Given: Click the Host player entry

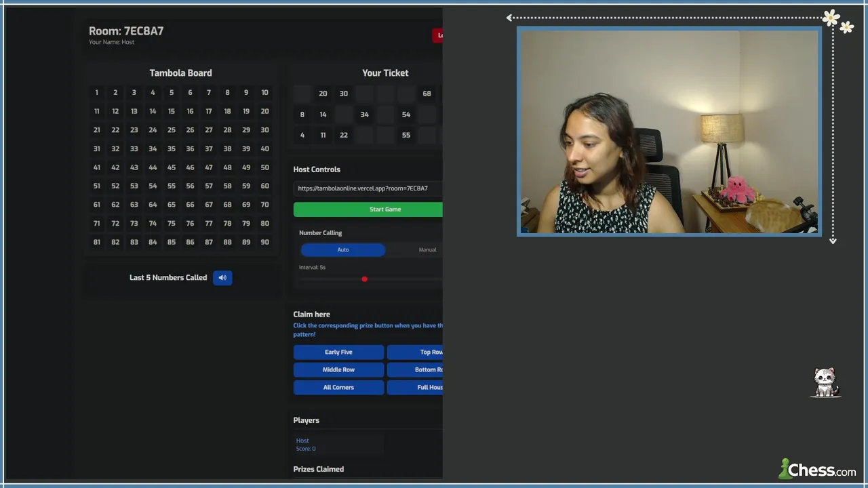Looking at the screenshot, I should pyautogui.click(x=338, y=444).
